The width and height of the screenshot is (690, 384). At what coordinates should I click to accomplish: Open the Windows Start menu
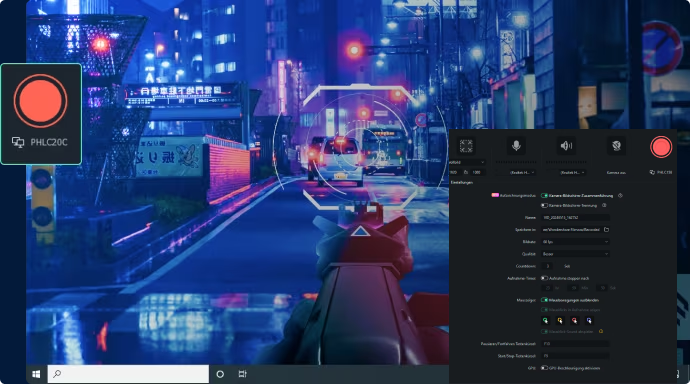[36, 374]
